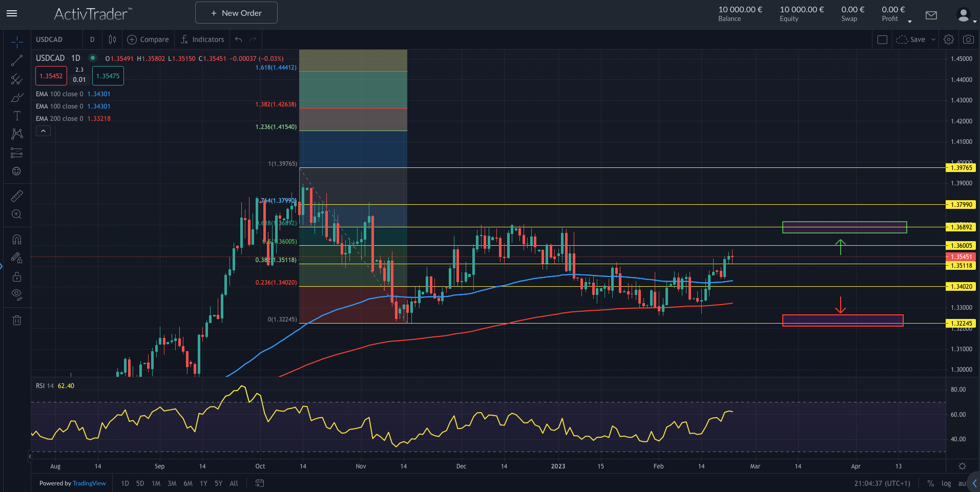Switch chart timeframe to 1Y
Screen dimensions: 980x492
click(x=203, y=483)
